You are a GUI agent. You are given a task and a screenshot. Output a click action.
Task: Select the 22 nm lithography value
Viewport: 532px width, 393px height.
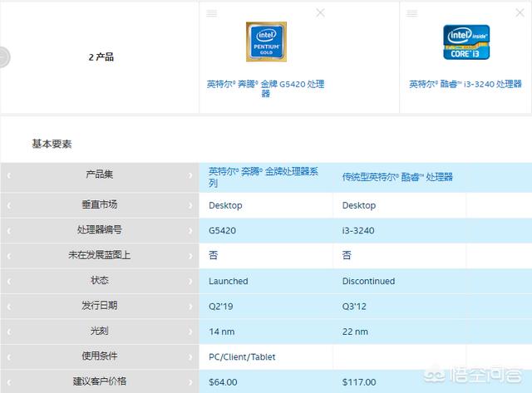click(355, 332)
